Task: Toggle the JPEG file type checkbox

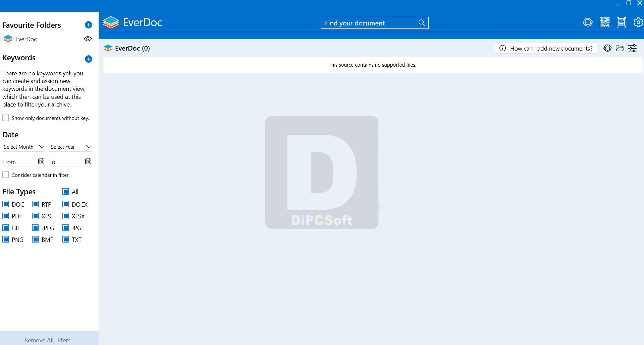Action: [x=36, y=228]
